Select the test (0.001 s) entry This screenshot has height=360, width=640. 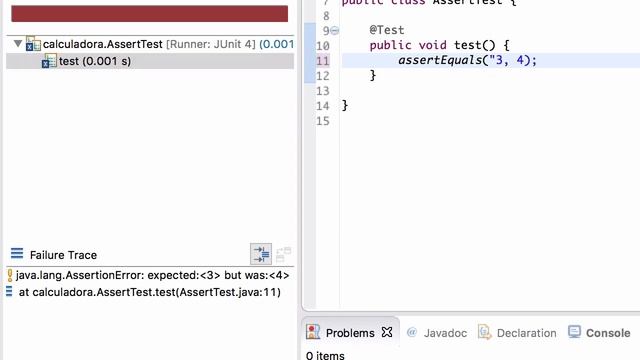(x=150, y=61)
